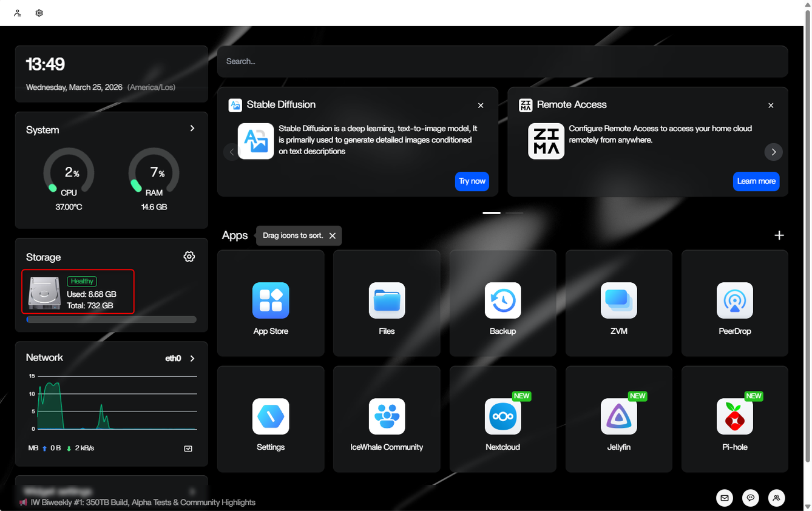Image resolution: width=812 pixels, height=511 pixels.
Task: Click the (America/Los) timezone label
Action: tap(151, 87)
